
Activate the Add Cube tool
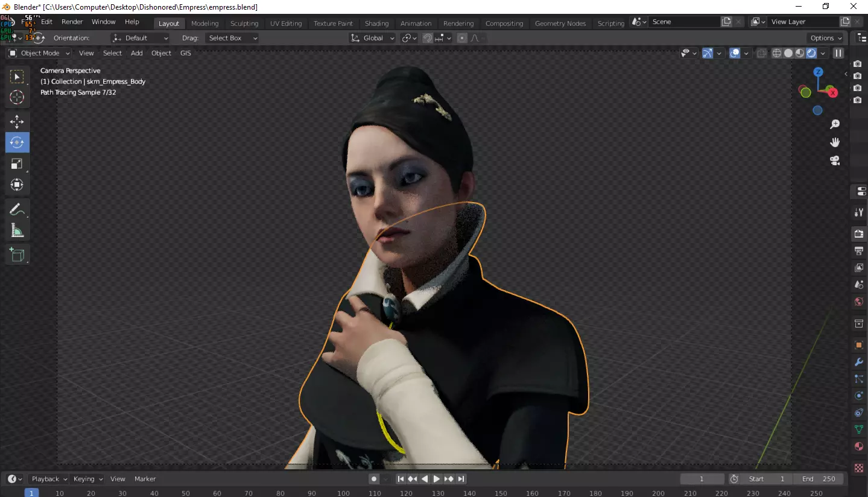point(17,255)
